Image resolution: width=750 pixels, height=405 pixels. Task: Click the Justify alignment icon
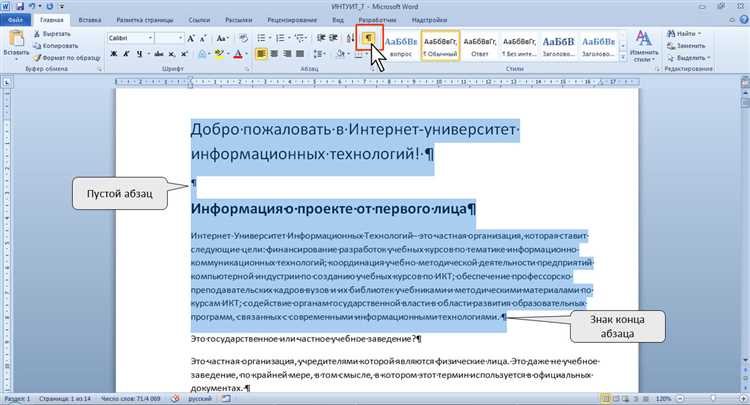(300, 54)
